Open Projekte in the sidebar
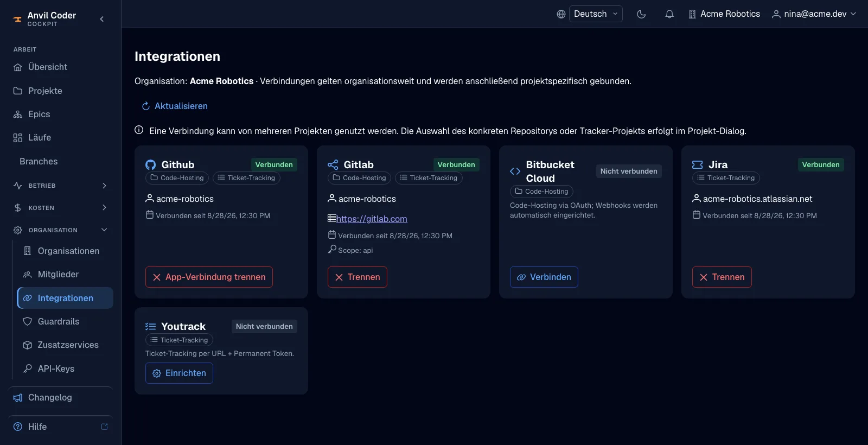868x445 pixels. point(61,91)
